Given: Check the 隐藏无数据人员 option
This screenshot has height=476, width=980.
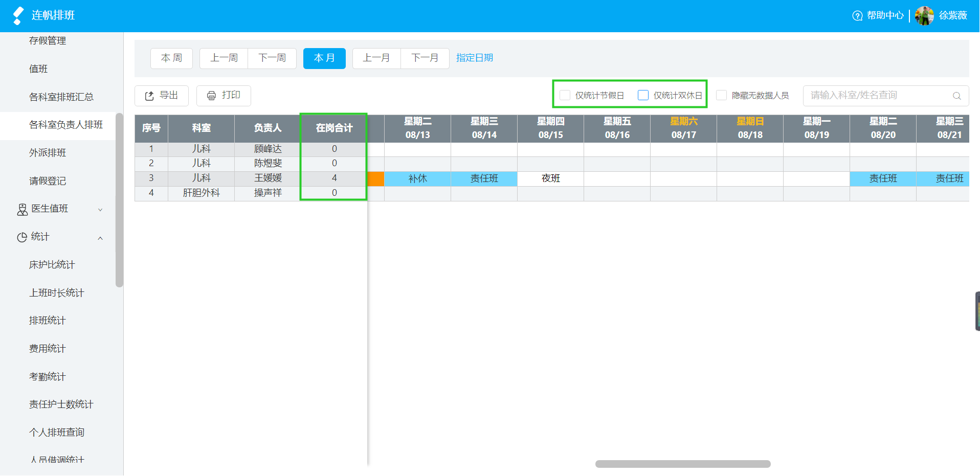Looking at the screenshot, I should tap(721, 95).
